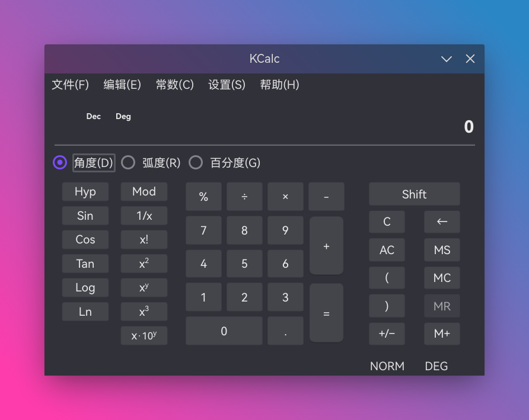Select the 弧度(R) radio button
The height and width of the screenshot is (420, 529).
[x=128, y=162]
